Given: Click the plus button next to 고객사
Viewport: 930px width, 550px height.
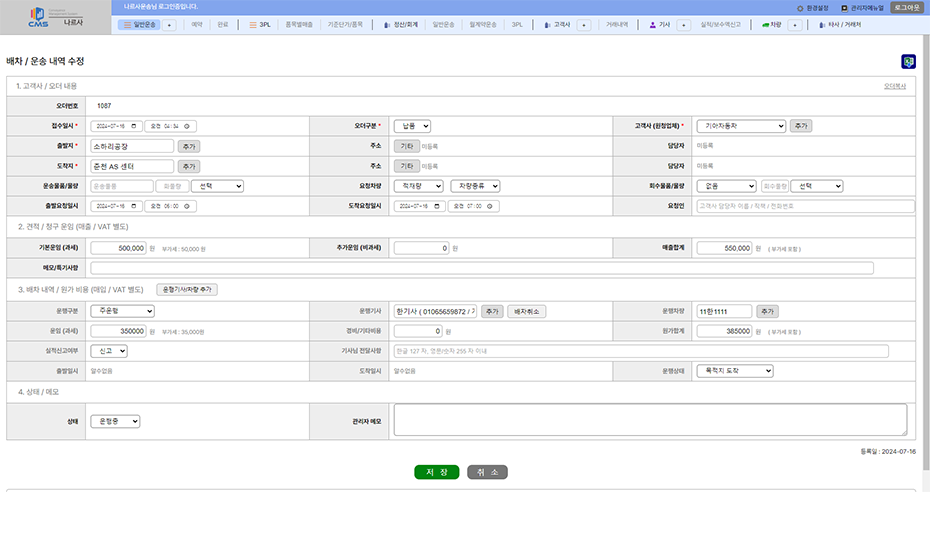Looking at the screenshot, I should point(584,25).
